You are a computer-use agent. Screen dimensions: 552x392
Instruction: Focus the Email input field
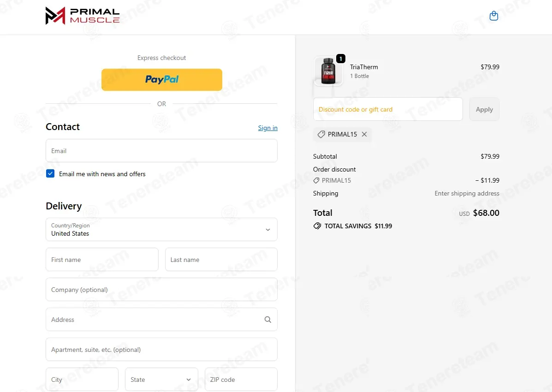[x=161, y=151]
